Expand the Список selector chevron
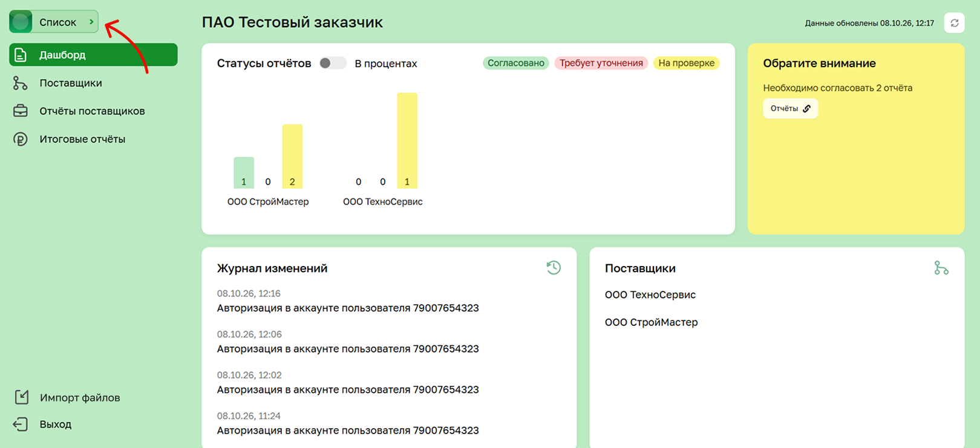The image size is (980, 448). [91, 22]
